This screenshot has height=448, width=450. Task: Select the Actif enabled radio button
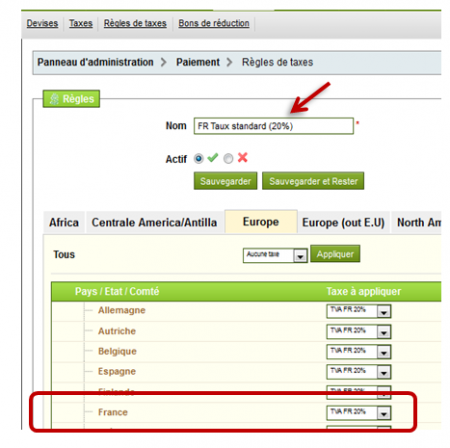pyautogui.click(x=199, y=159)
